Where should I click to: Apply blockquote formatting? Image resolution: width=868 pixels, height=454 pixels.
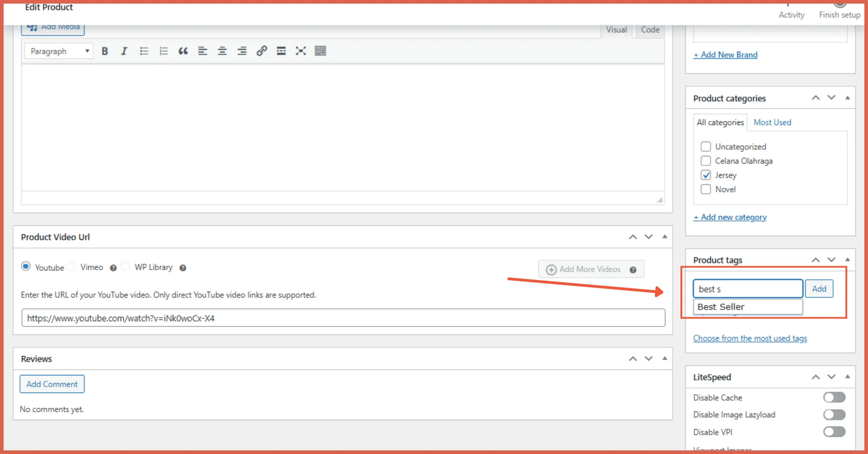coord(183,51)
